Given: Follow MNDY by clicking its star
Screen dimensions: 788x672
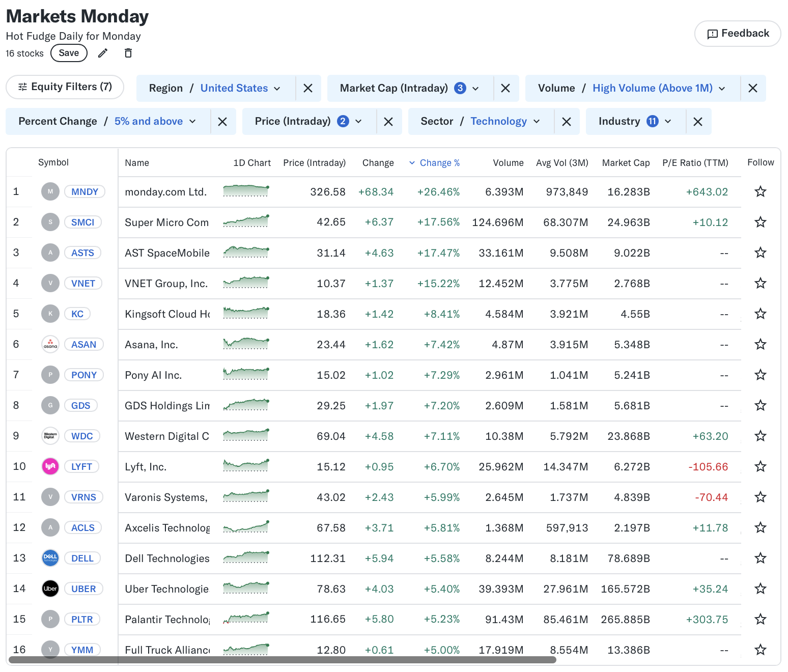Looking at the screenshot, I should [x=760, y=191].
